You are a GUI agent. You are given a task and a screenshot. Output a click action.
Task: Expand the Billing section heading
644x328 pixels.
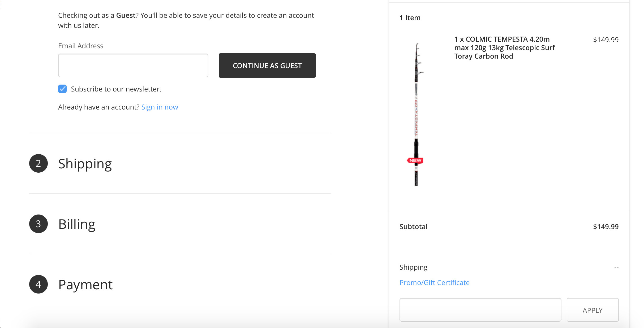point(77,224)
